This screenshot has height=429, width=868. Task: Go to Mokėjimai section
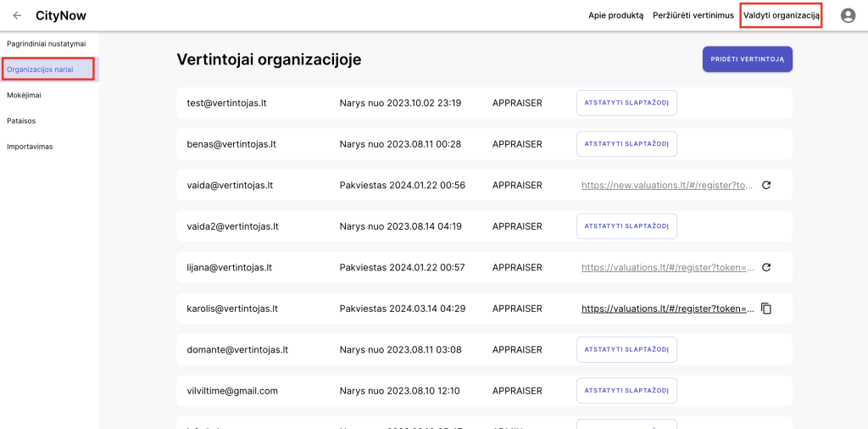[x=24, y=95]
